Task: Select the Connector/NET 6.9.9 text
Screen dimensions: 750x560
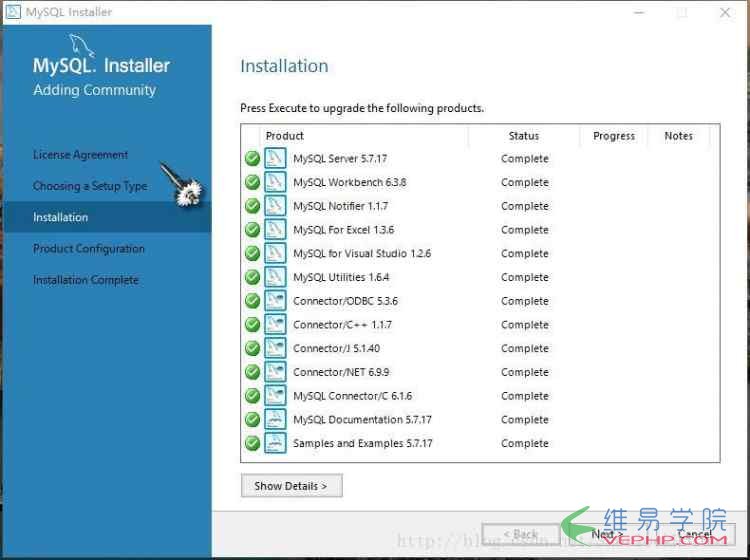Action: tap(342, 372)
